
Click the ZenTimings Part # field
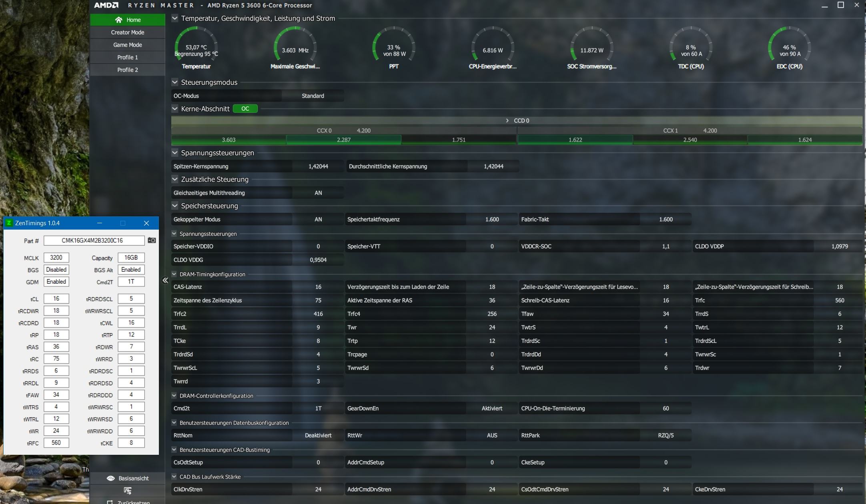(94, 240)
